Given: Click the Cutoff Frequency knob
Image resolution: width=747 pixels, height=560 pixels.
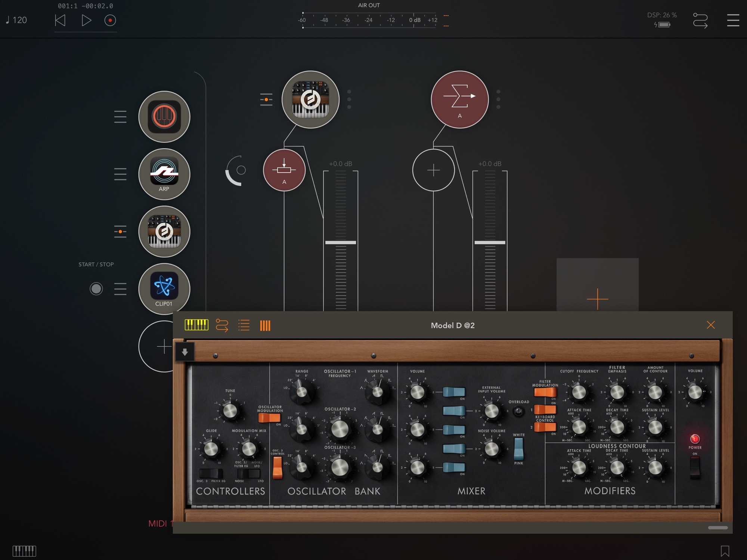Looking at the screenshot, I should (579, 392).
